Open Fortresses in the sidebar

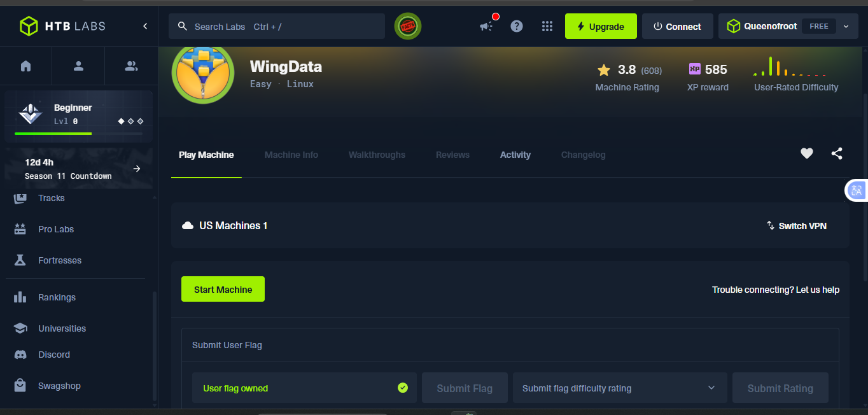pos(60,260)
